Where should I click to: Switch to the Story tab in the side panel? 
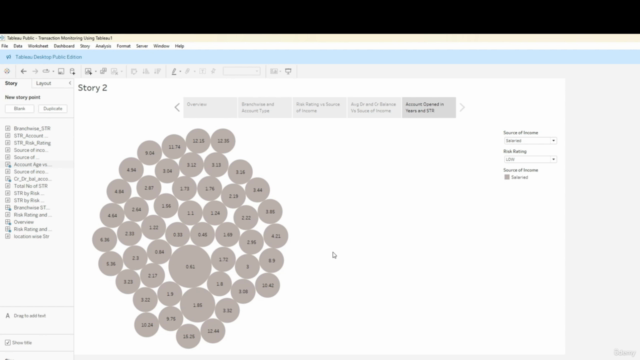pyautogui.click(x=11, y=83)
